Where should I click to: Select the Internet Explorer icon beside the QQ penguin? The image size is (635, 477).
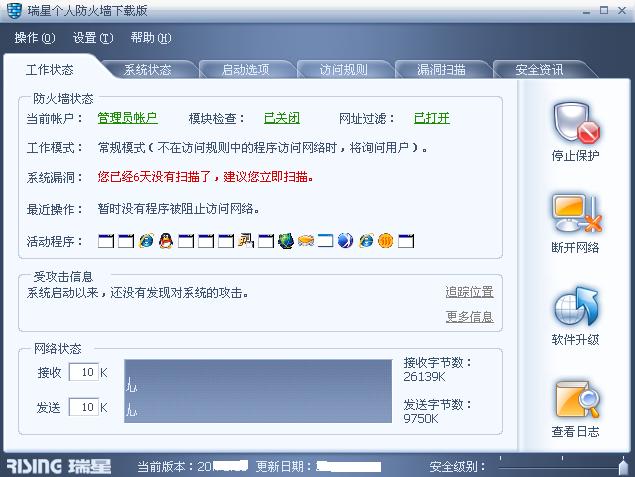point(146,241)
